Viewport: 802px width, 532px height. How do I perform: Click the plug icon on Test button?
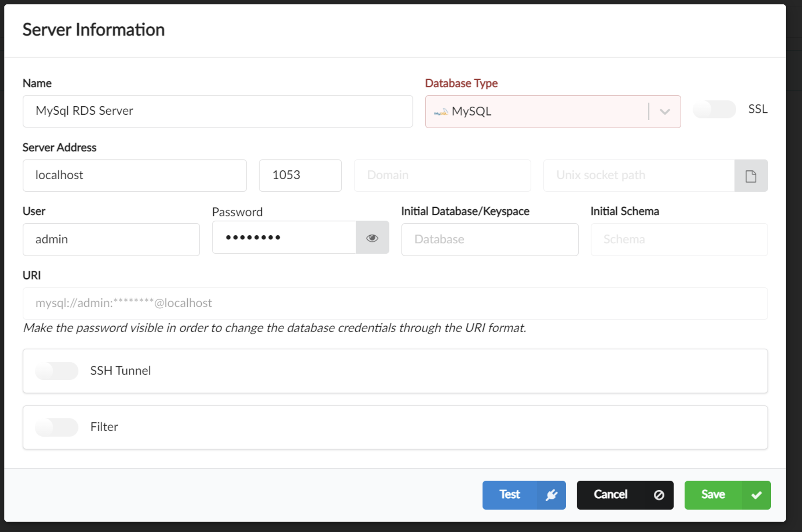click(551, 495)
